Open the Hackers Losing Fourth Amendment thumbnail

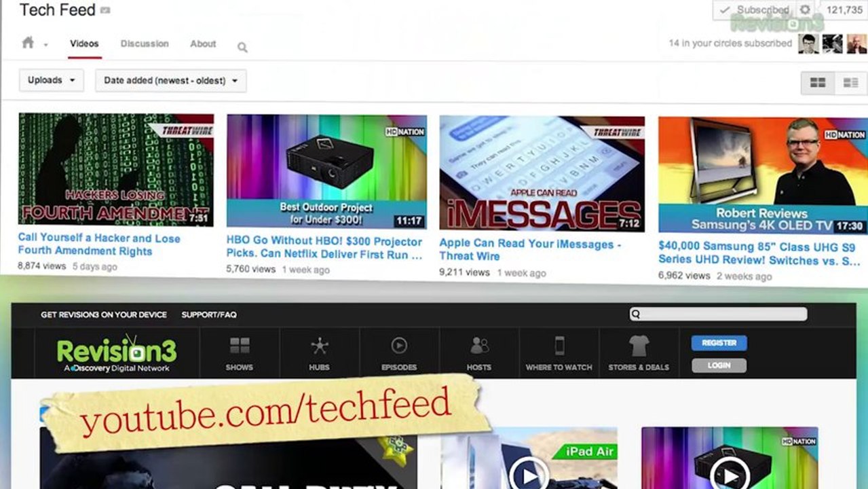[116, 170]
